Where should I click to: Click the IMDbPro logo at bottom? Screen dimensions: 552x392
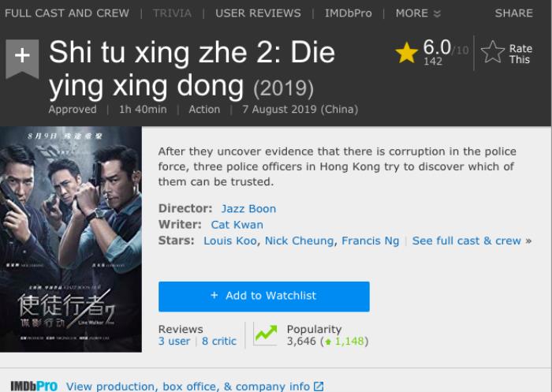tap(33, 386)
